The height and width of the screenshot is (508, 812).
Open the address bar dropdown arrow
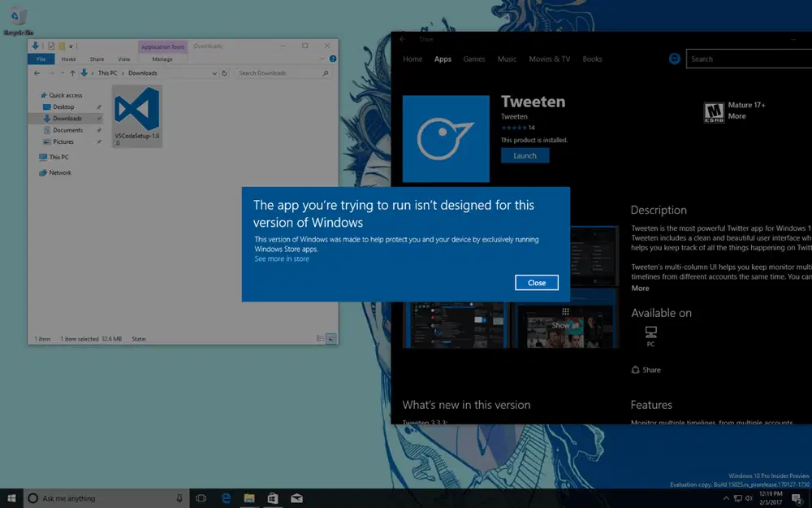click(214, 73)
